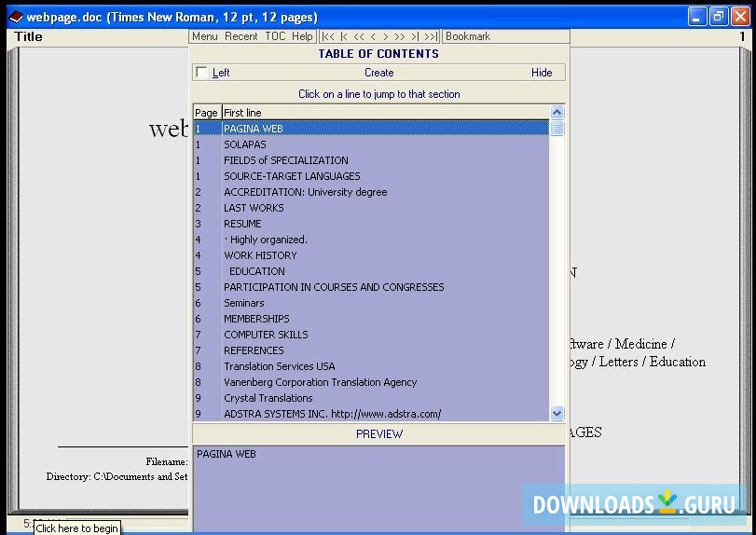Jump to MEMBERSHIPS section
This screenshot has width=756, height=535.
pos(371,319)
